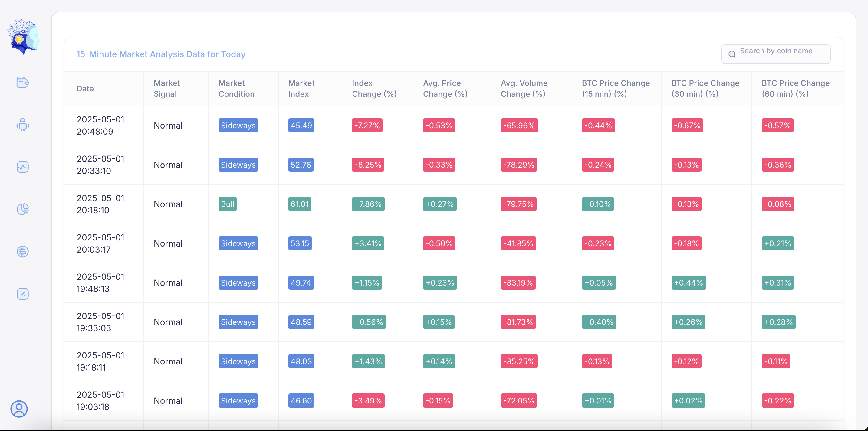The height and width of the screenshot is (431, 868).
Task: Open the percent discount sidebar icon
Action: [x=23, y=294]
